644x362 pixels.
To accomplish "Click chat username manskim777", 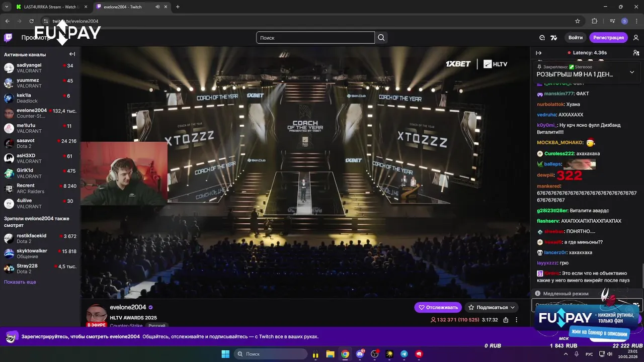I will 559,94.
